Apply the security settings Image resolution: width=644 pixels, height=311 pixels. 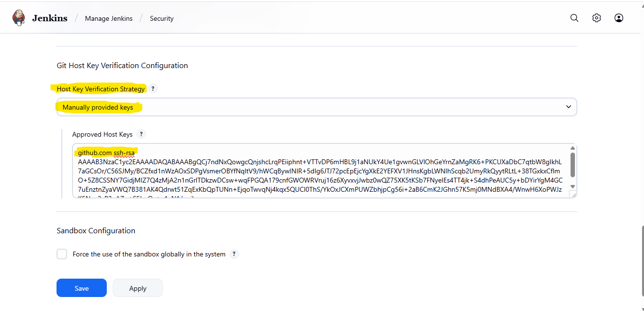point(138,288)
